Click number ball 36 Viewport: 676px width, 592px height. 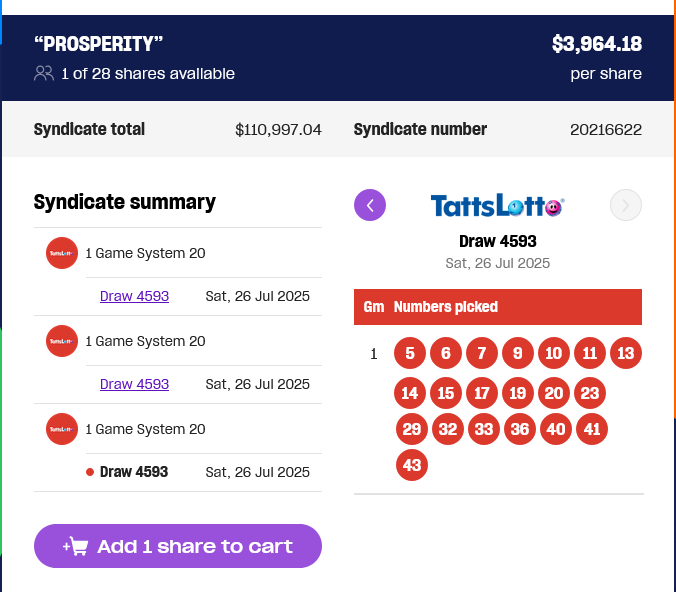[x=520, y=429]
